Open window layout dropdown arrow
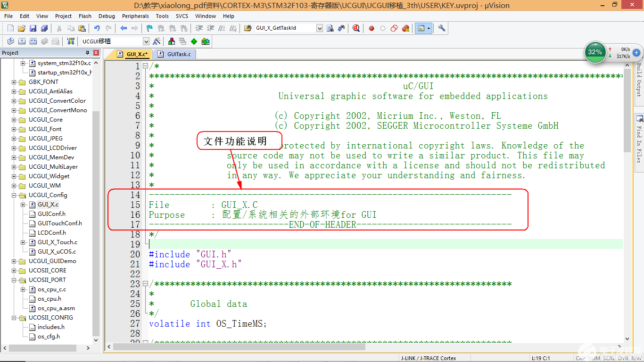This screenshot has height=362, width=644. coord(429,28)
